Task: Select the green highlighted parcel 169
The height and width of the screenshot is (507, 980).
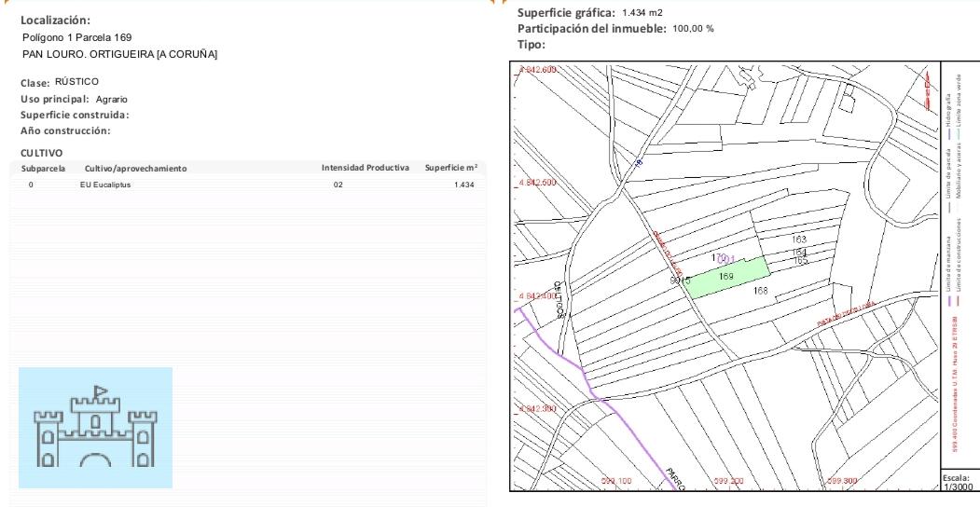Action: tap(726, 277)
